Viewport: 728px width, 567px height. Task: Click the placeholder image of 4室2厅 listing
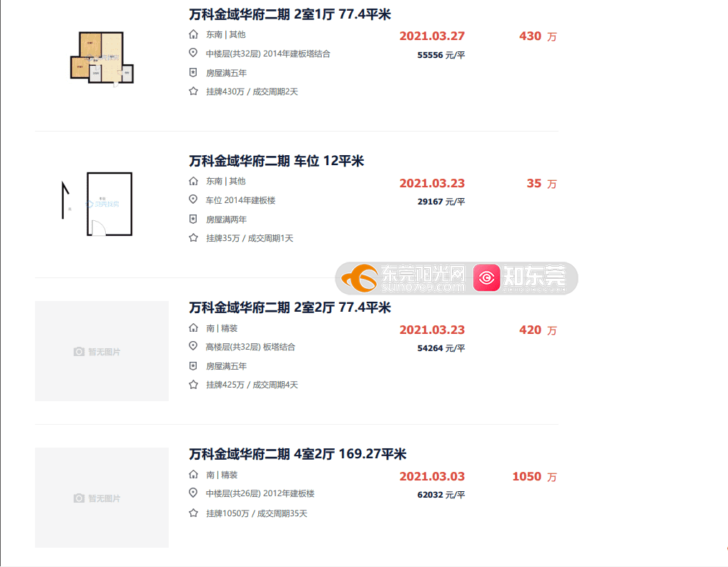(x=102, y=498)
